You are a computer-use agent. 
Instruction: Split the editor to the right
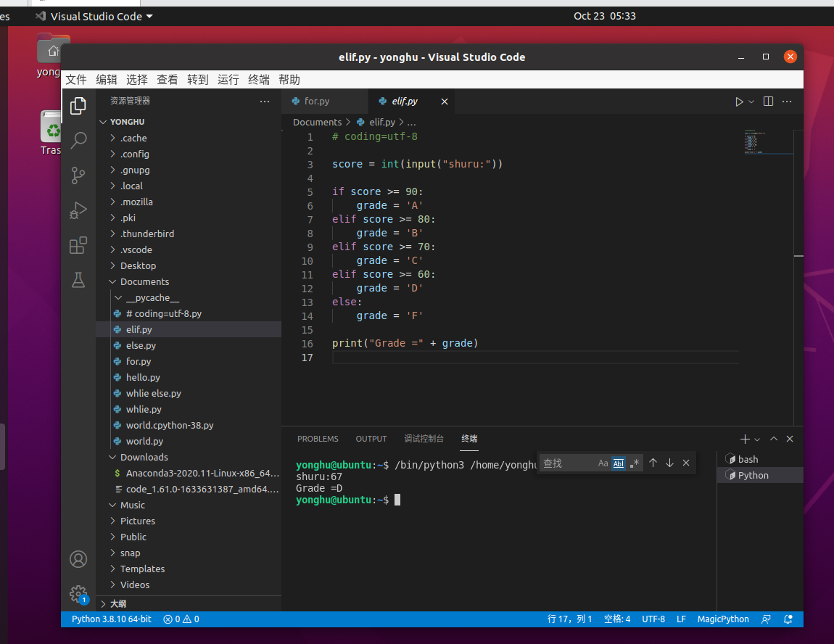pyautogui.click(x=769, y=102)
